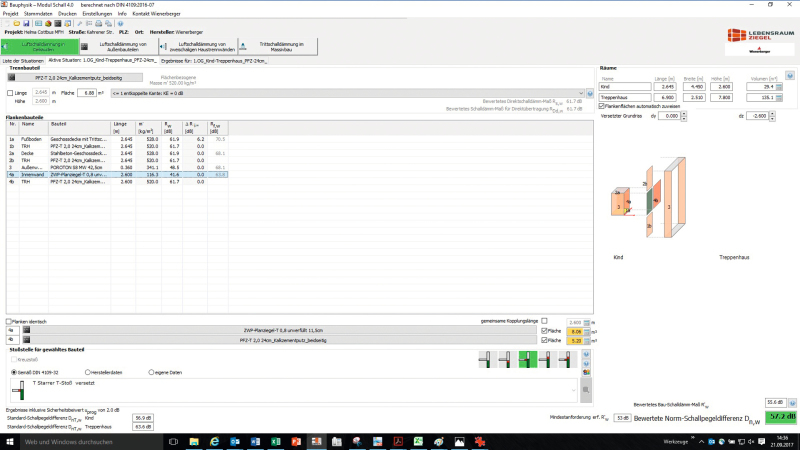Screen dimensions: 800x450
Task: Toggle 'Flankenflächen automatisch zuweisen' checkbox
Action: point(602,105)
